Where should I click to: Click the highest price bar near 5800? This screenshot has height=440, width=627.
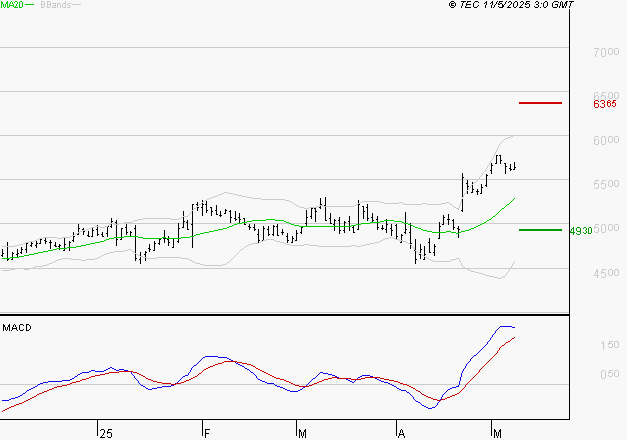497,159
